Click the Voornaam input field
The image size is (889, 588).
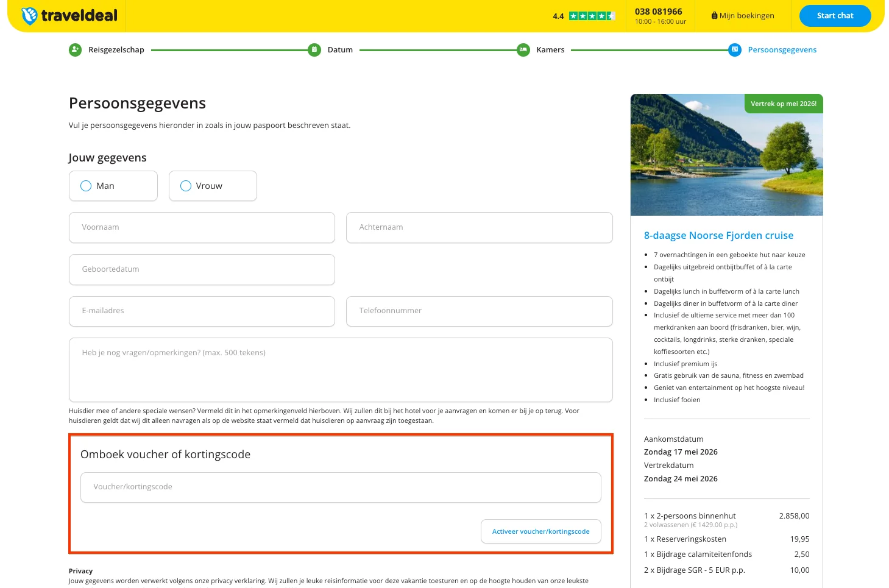click(202, 227)
